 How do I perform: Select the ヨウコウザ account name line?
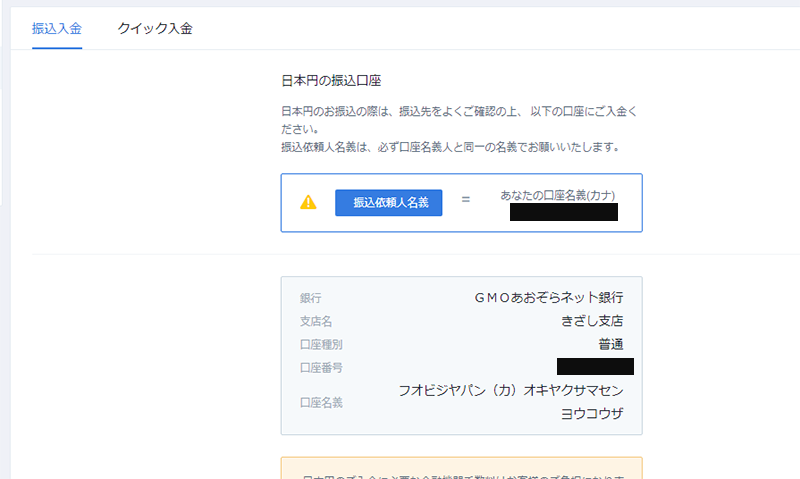pos(592,414)
